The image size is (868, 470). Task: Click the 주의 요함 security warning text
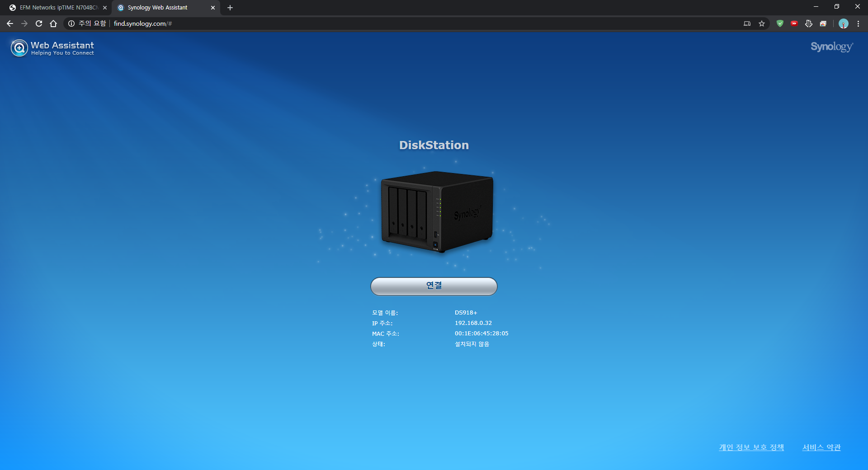pyautogui.click(x=92, y=23)
